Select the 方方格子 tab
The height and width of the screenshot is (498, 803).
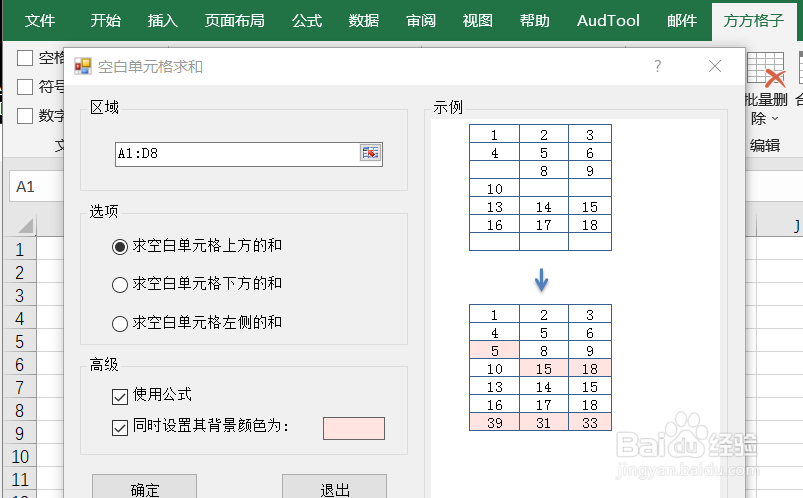753,21
